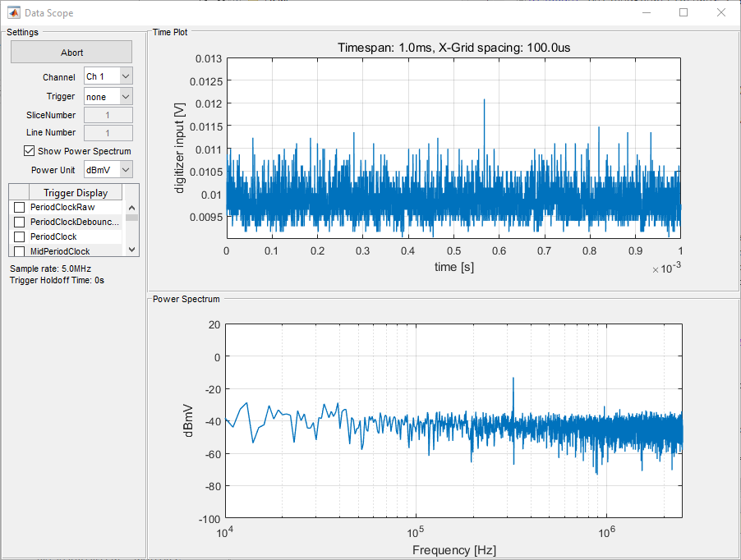Viewport: 741px width, 560px height.
Task: Close the Data Scope window
Action: click(721, 12)
